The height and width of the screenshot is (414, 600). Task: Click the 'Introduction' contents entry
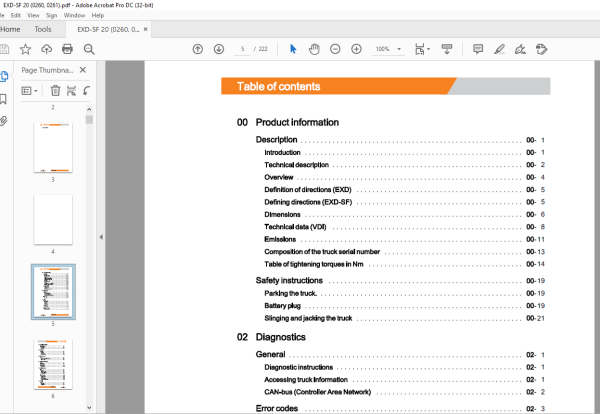point(282,152)
